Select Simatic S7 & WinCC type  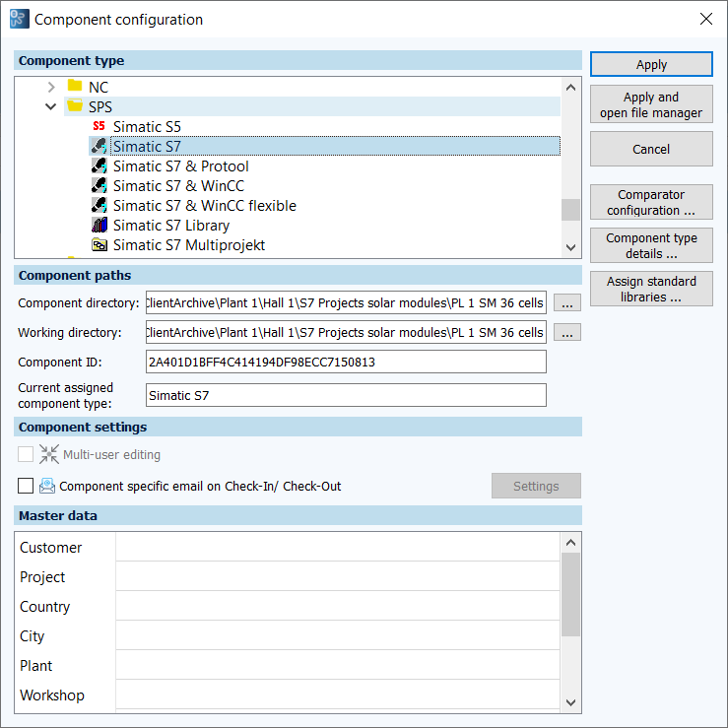click(x=178, y=186)
